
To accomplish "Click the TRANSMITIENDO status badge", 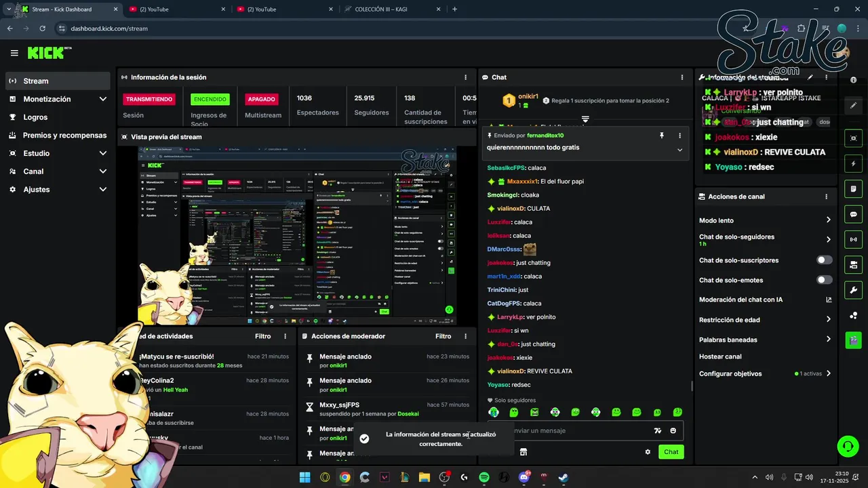I will point(149,99).
